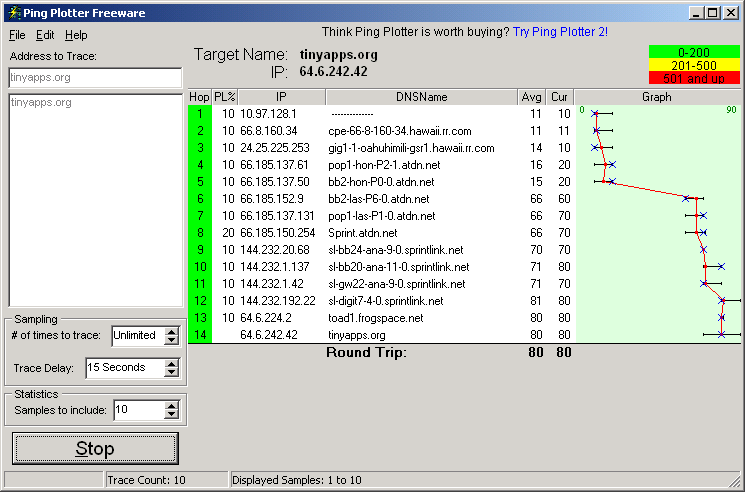Click the blue marker on hop 7 graph
Screen dimensions: 745x492
(703, 216)
